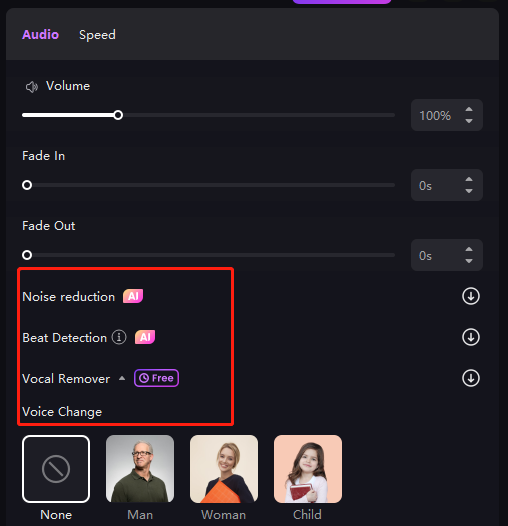Click the Free badge beside Vocal Remover

tap(156, 378)
